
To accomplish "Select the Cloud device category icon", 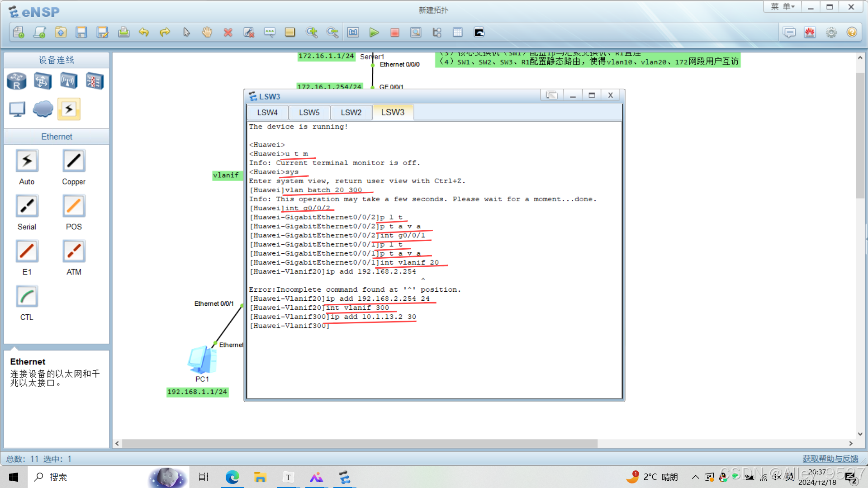I will click(x=43, y=109).
